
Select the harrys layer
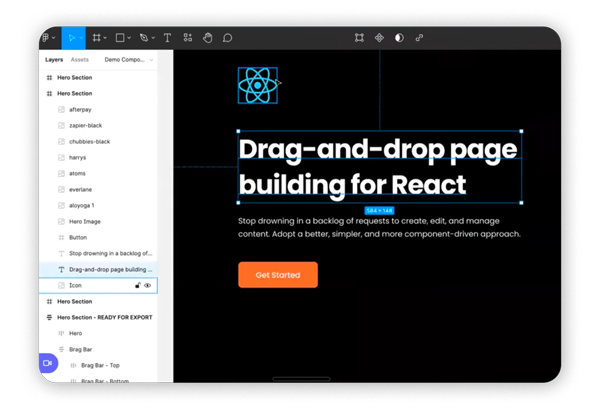point(98,158)
